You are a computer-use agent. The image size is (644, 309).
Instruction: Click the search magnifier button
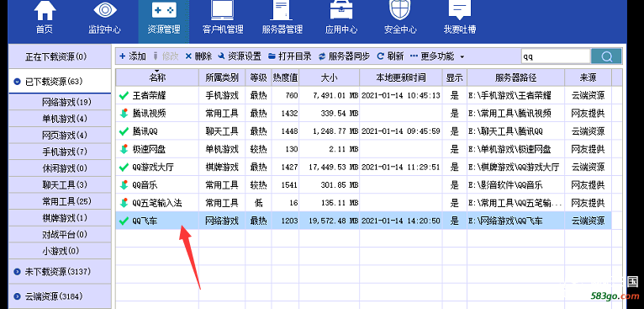tap(606, 56)
